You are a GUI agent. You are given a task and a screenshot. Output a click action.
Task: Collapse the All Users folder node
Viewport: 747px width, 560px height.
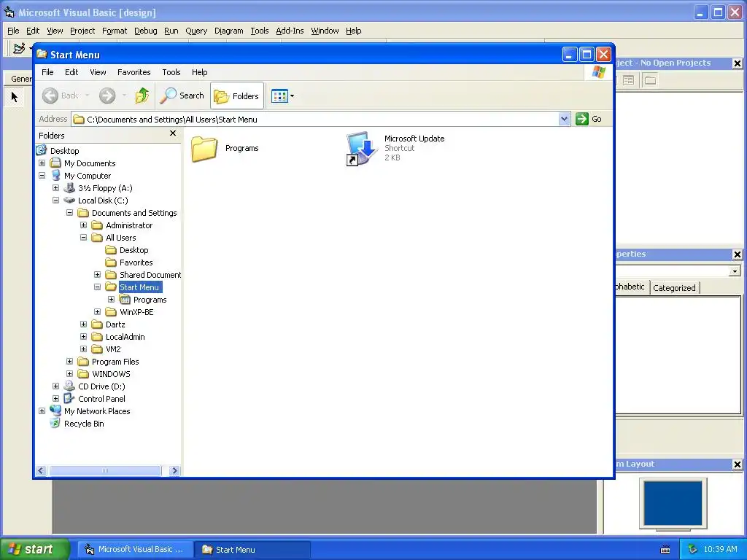click(83, 238)
